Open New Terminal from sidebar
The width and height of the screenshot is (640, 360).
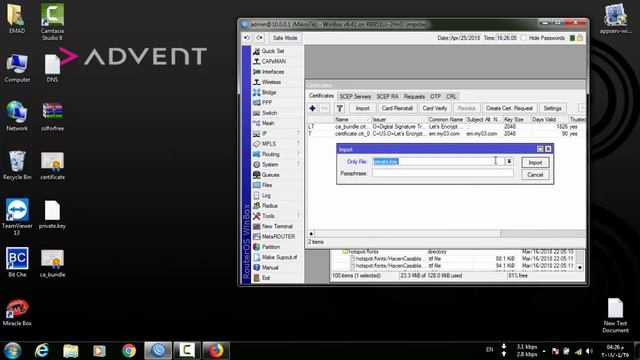pos(277,226)
